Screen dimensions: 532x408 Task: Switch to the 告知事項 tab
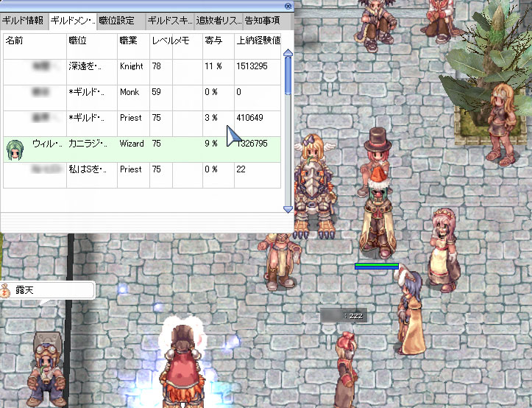point(266,21)
